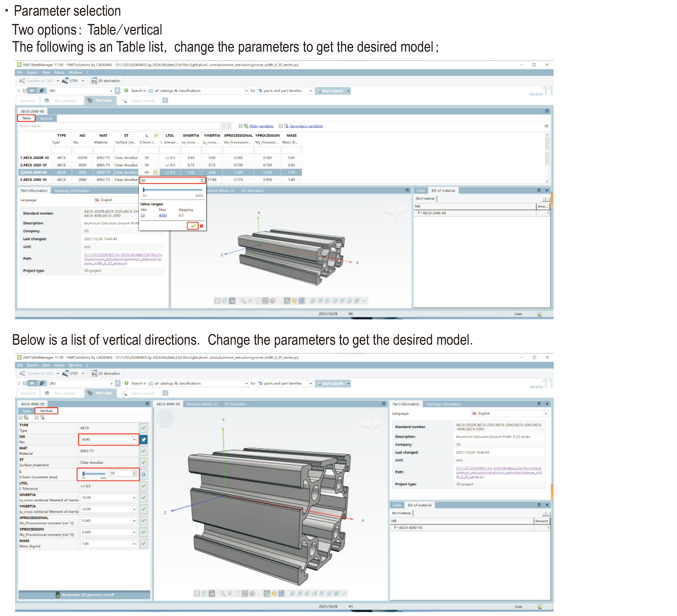The image size is (677, 616).
Task: Close Bill of material panel in lower screenshot
Action: click(547, 505)
